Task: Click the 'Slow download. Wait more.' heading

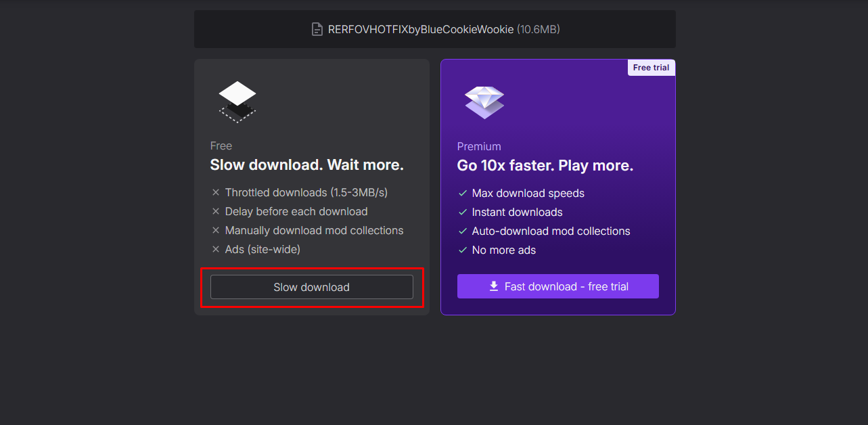Action: 306,165
